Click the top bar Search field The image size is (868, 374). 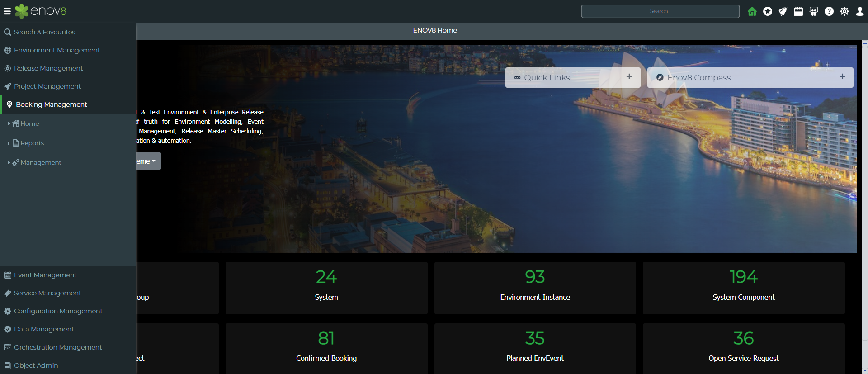tap(660, 11)
